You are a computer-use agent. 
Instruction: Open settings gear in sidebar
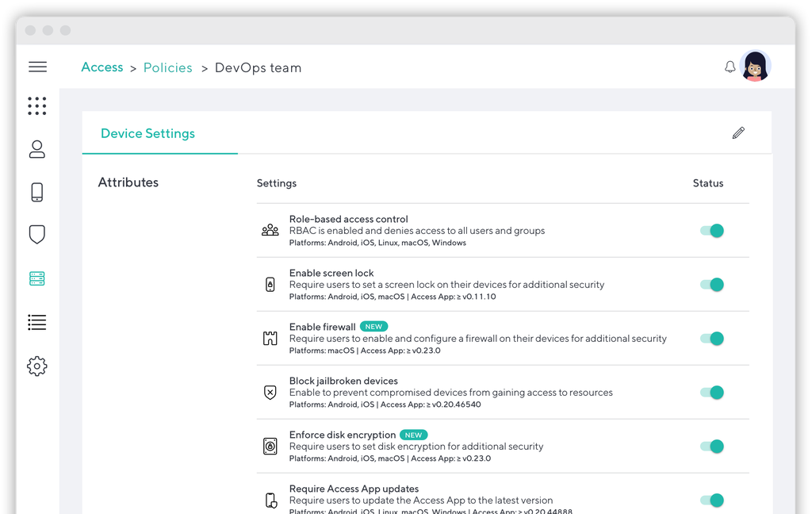37,366
